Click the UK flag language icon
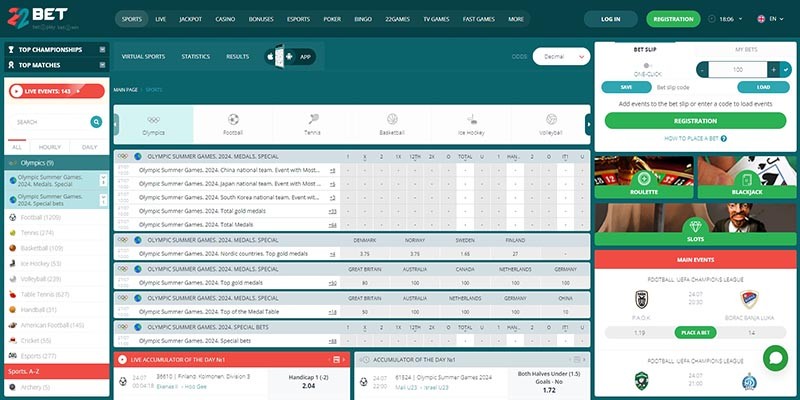Viewport: 800px width, 400px height. [761, 19]
